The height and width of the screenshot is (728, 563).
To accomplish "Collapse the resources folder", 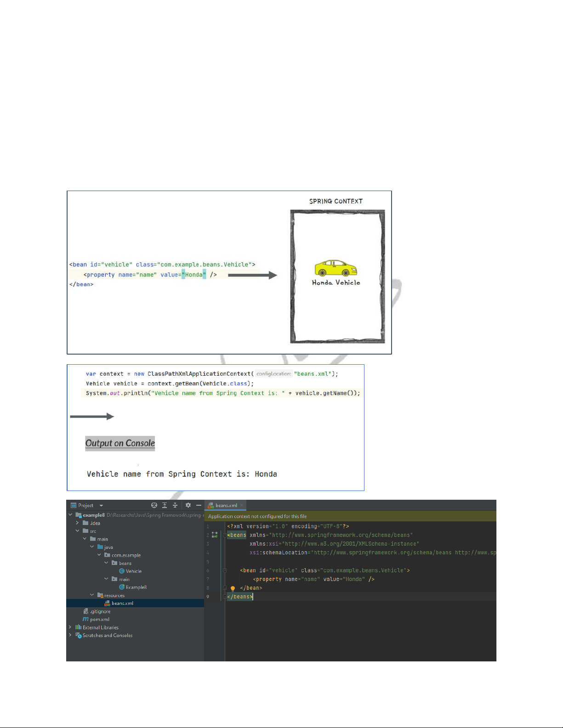I will pyautogui.click(x=92, y=595).
